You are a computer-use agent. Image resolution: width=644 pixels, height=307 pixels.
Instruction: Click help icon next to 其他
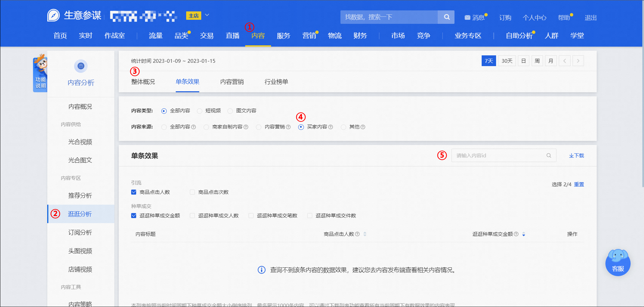click(x=363, y=127)
